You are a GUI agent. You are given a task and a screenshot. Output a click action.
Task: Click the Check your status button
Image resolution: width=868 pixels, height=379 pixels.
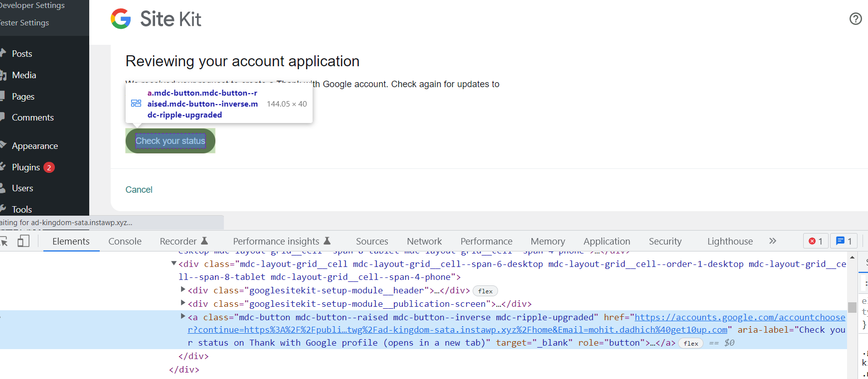[x=170, y=141]
